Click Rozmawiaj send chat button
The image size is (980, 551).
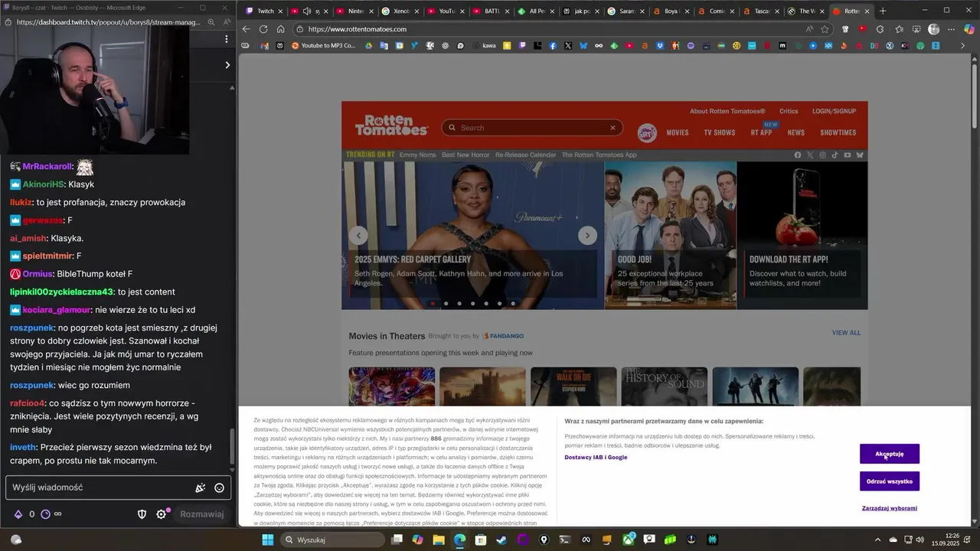click(x=202, y=514)
